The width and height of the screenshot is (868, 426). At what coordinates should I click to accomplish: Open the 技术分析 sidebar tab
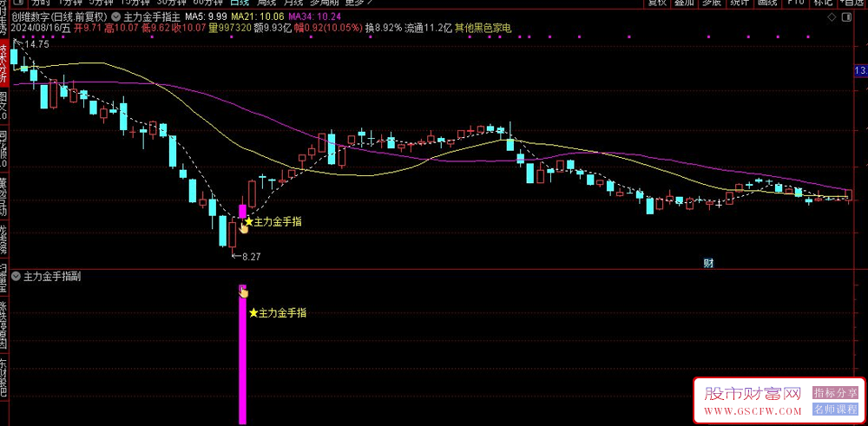pyautogui.click(x=4, y=63)
